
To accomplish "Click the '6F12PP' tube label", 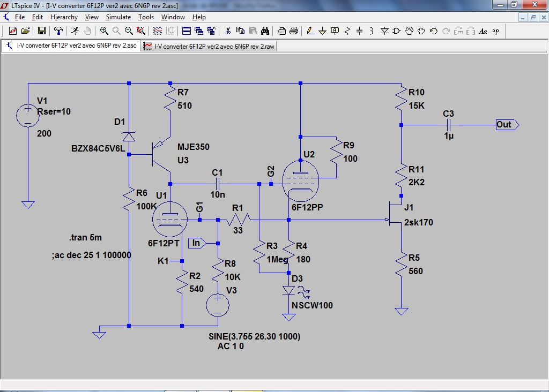I will point(307,207).
